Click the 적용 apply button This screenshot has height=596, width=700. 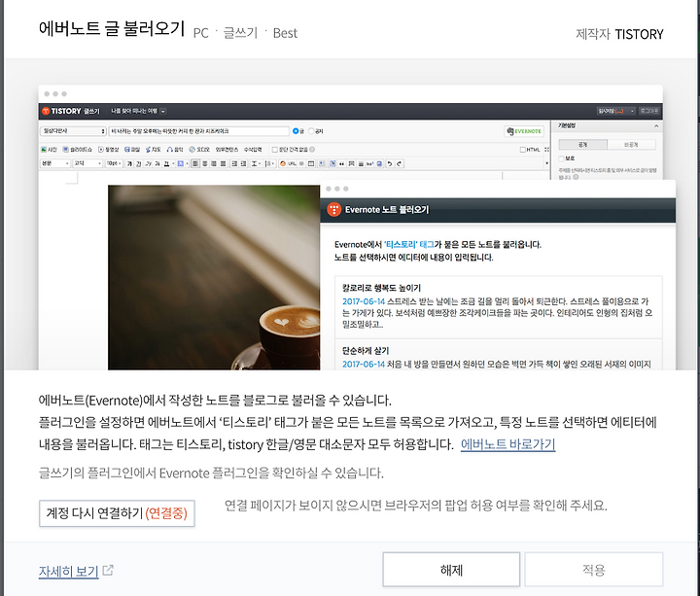pyautogui.click(x=594, y=570)
